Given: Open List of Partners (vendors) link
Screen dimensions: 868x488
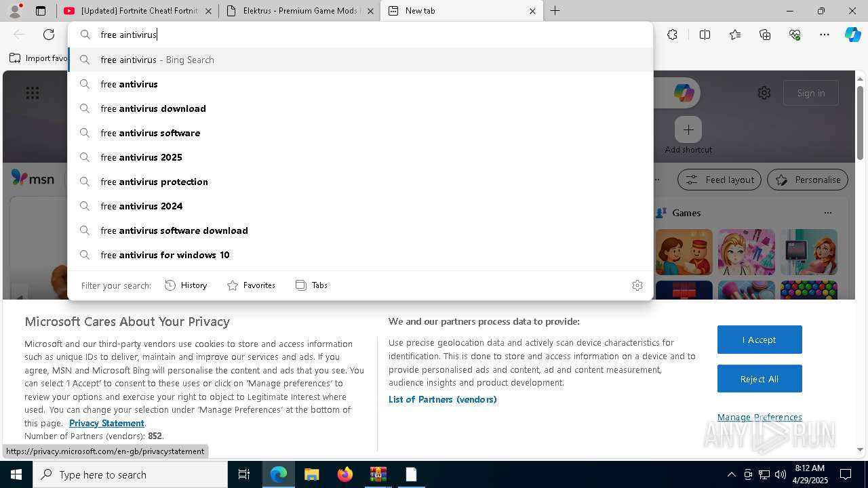Looking at the screenshot, I should tap(442, 399).
